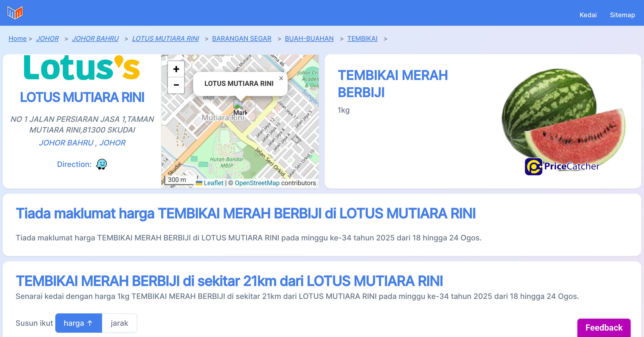This screenshot has height=337, width=644.
Task: Open BARANGAN SEGAR breadcrumb link
Action: click(x=241, y=39)
